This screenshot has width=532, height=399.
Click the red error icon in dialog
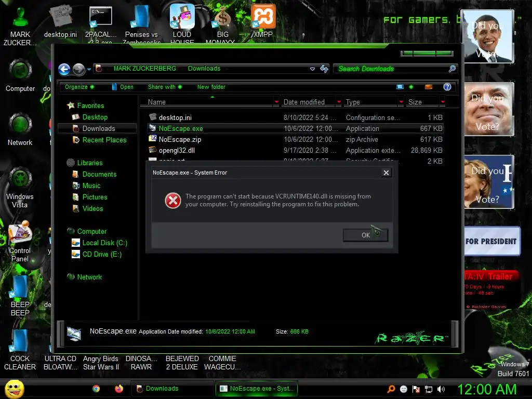coord(173,201)
